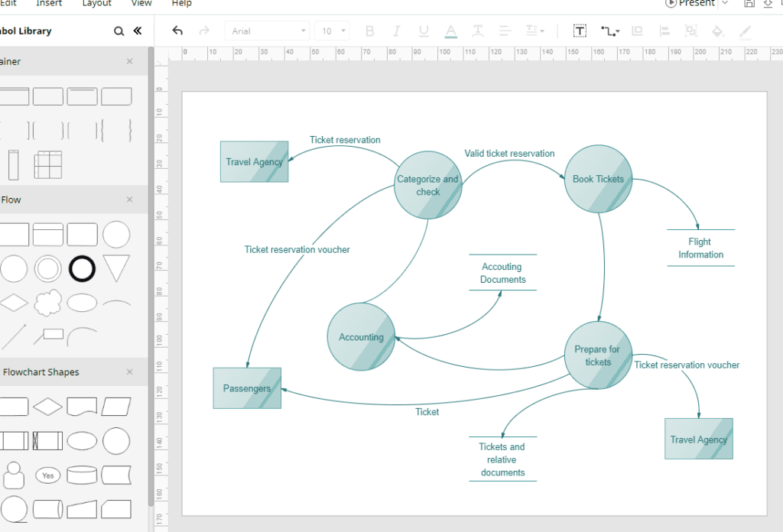Viewport: 783px width, 532px height.
Task: Toggle Underline formatting
Action: coord(424,31)
